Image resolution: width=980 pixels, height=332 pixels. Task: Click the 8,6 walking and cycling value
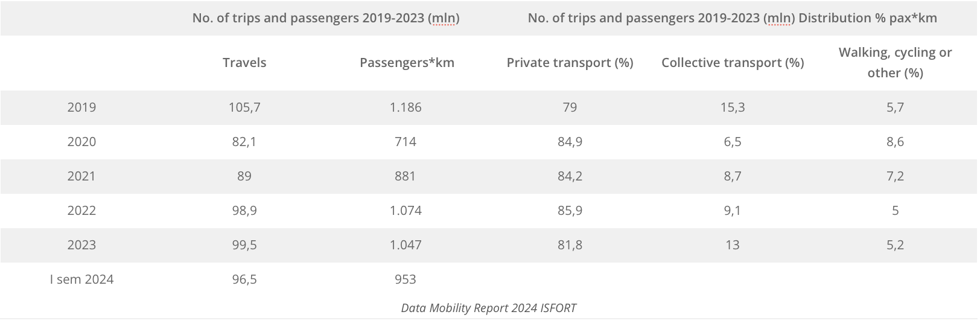(895, 142)
